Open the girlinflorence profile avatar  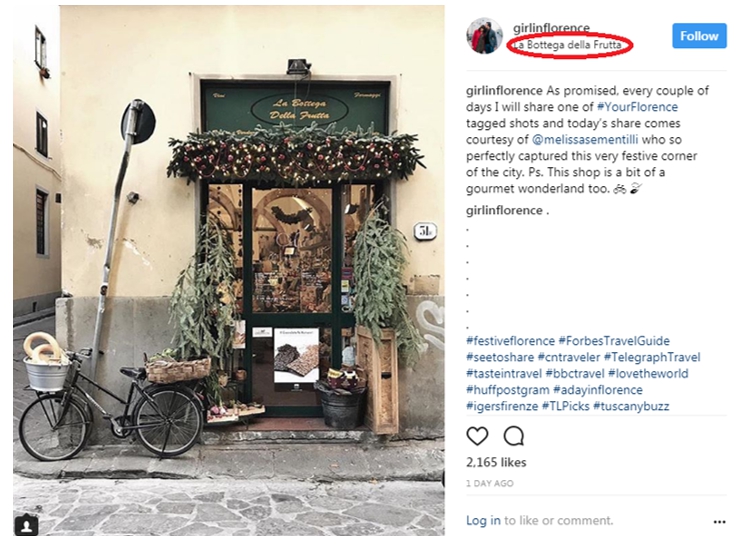tap(484, 36)
